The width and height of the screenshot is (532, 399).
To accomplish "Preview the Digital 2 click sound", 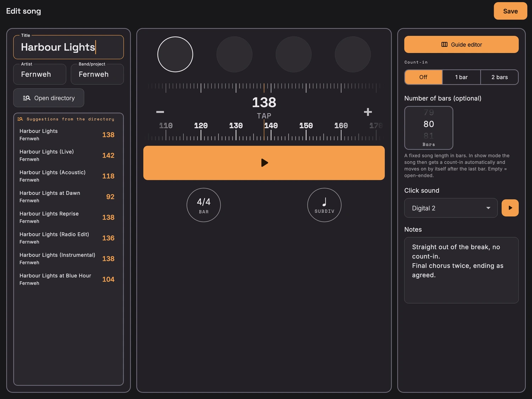I will (x=510, y=208).
